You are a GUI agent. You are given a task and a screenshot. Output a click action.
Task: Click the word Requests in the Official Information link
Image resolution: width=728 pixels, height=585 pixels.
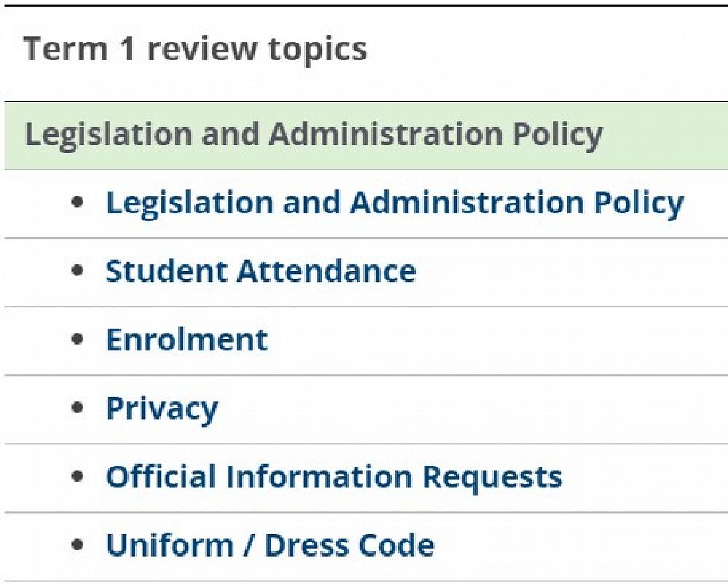(492, 477)
